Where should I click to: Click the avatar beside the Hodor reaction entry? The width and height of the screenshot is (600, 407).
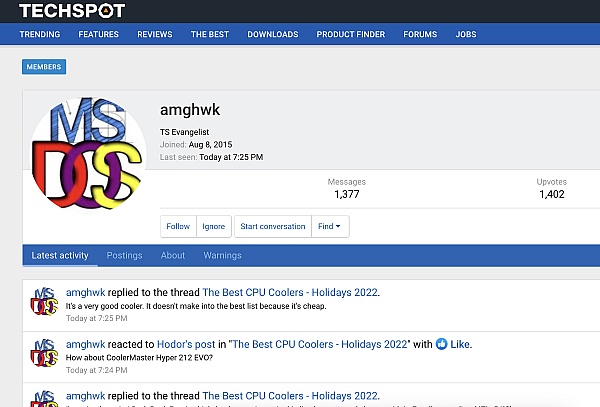pyautogui.click(x=44, y=353)
